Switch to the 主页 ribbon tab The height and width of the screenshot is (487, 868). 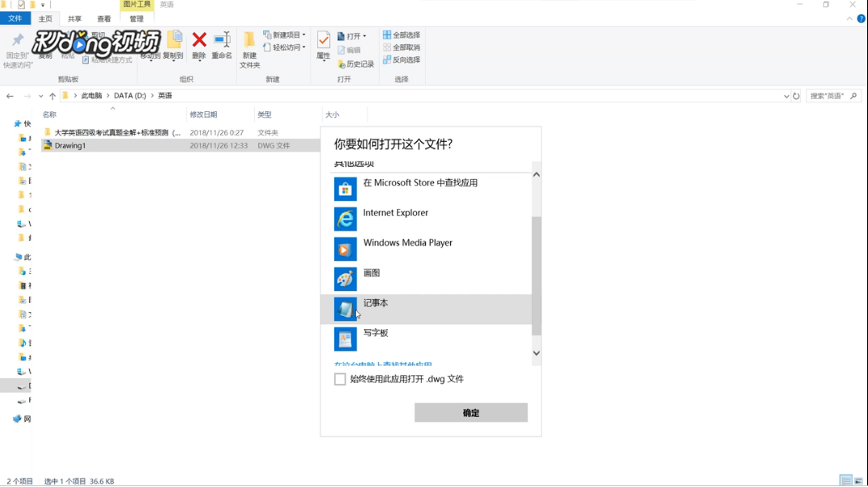45,19
